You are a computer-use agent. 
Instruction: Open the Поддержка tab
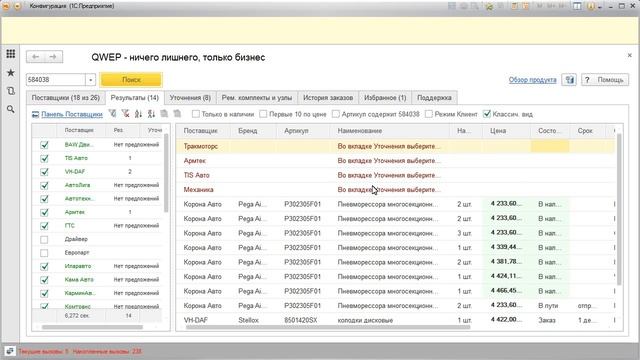coord(434,98)
